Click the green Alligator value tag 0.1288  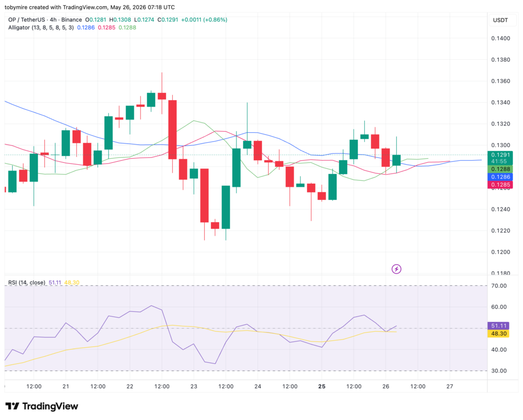point(500,169)
